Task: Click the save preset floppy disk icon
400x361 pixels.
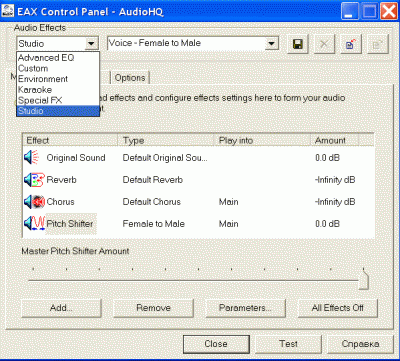Action: (298, 44)
